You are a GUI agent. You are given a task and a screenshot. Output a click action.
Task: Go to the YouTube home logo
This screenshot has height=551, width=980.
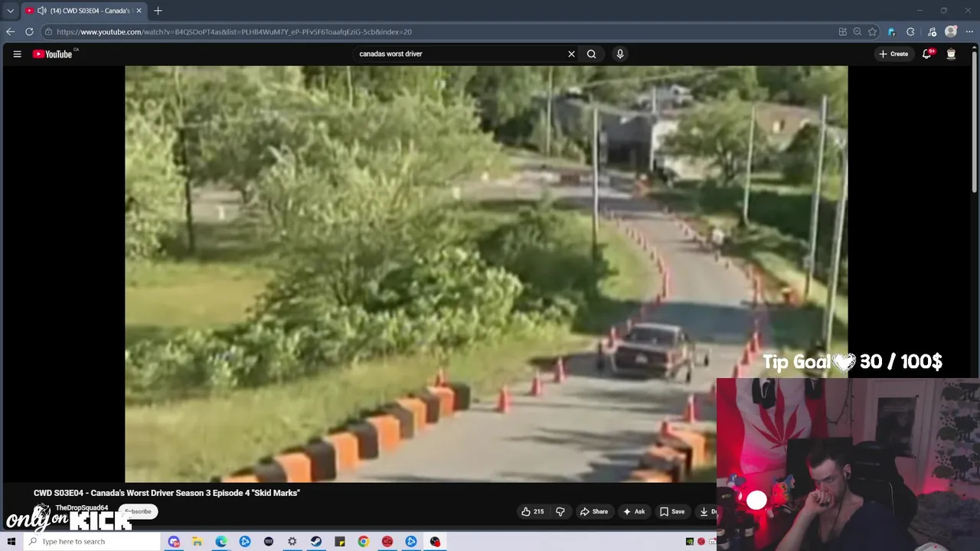coord(52,54)
